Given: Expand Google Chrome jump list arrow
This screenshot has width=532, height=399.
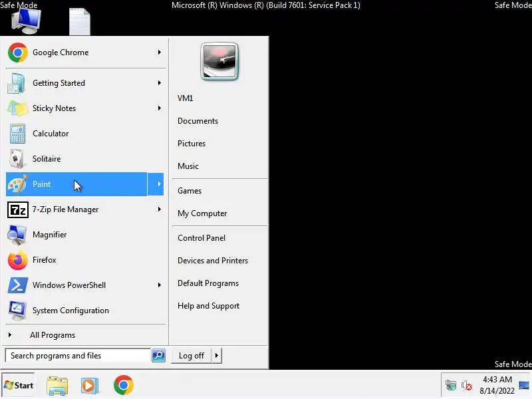Looking at the screenshot, I should tap(159, 53).
